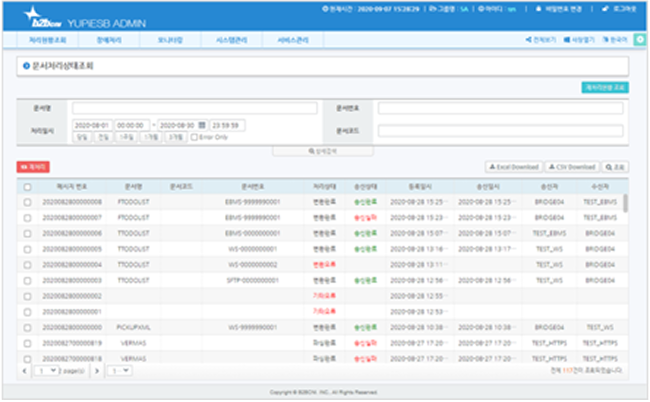This screenshot has height=402, width=650.
Task: Click the CSV Download button
Action: [x=573, y=167]
